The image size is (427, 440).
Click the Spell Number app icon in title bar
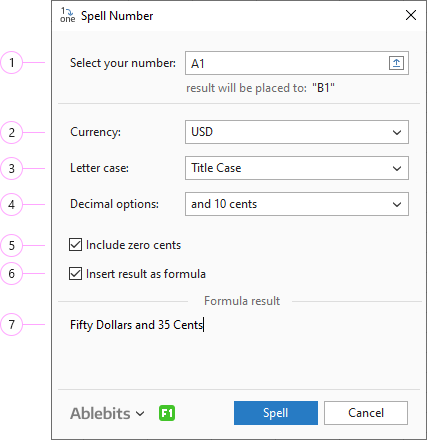(x=67, y=15)
